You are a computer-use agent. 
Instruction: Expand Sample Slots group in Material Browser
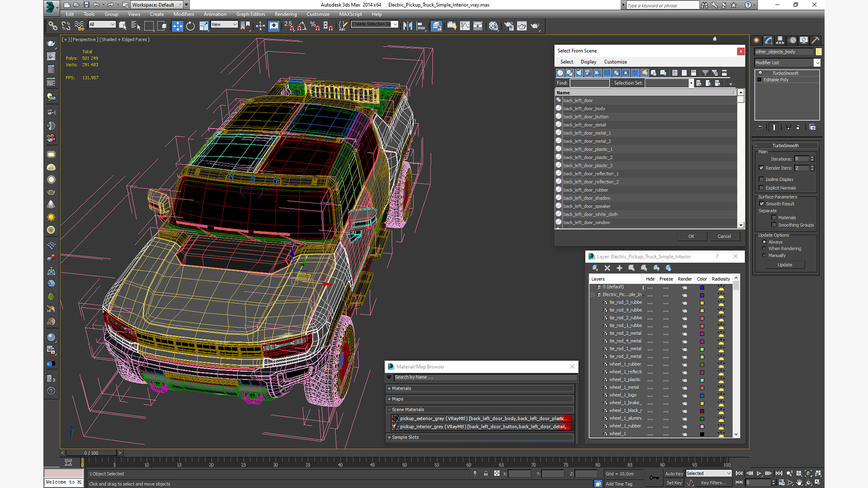[481, 437]
